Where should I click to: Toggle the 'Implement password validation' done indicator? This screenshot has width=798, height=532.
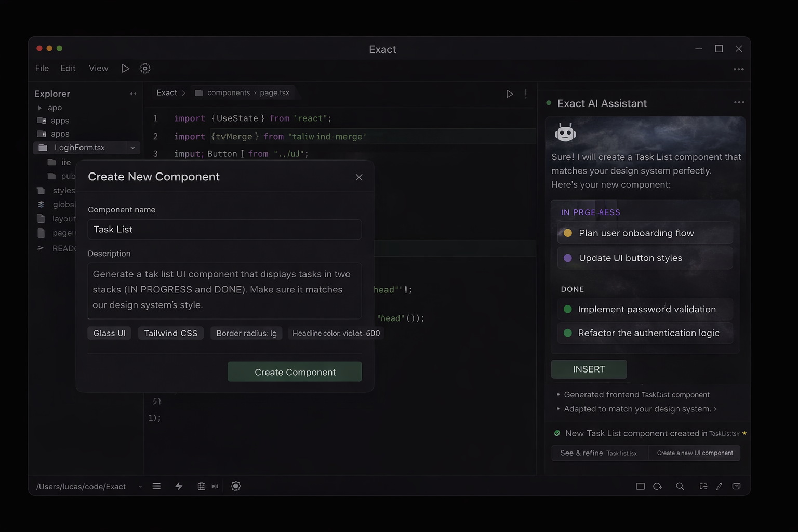(x=568, y=309)
